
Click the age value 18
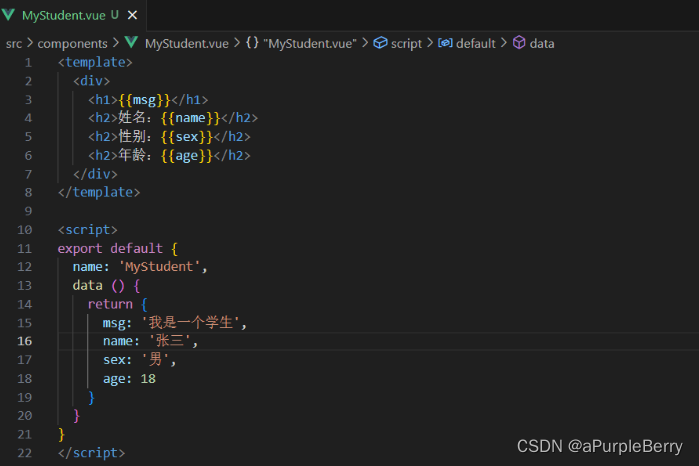tap(148, 379)
